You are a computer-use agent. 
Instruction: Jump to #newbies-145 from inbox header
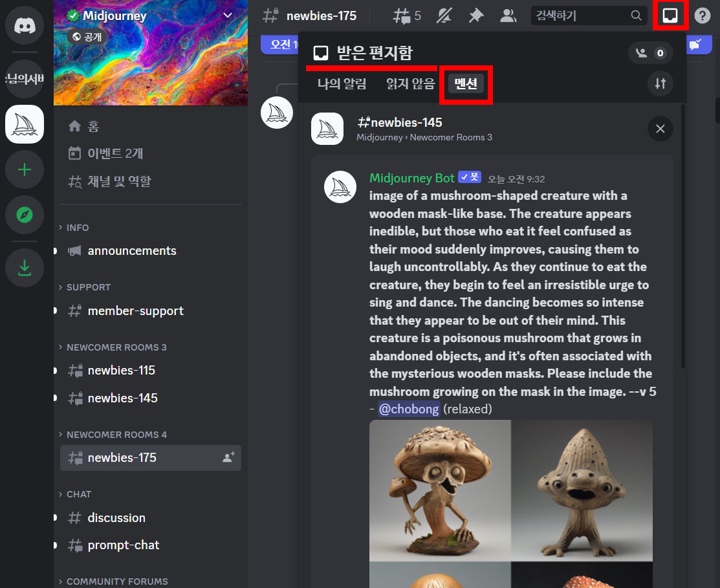(400, 122)
